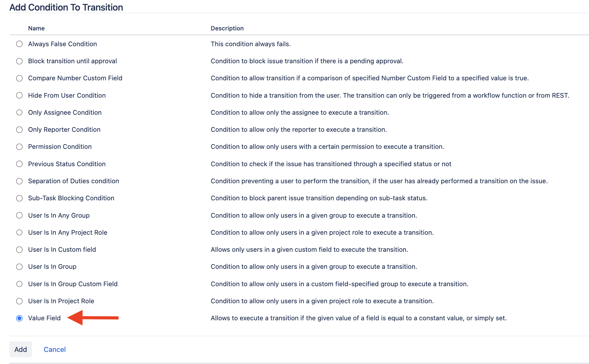Click the 'User Is In Any Project Role' label
This screenshot has width=589, height=364.
68,233
